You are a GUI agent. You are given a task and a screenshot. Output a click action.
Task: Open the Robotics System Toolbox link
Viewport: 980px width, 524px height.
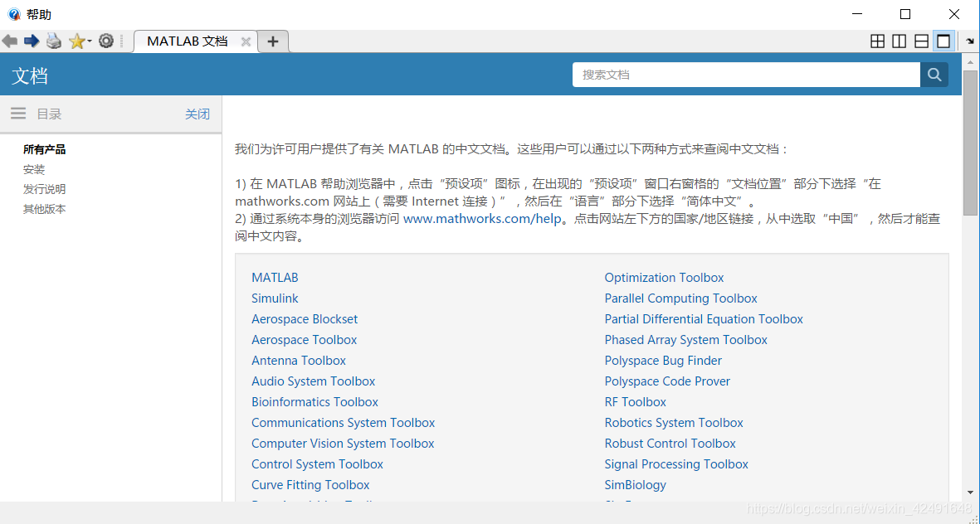tap(674, 423)
